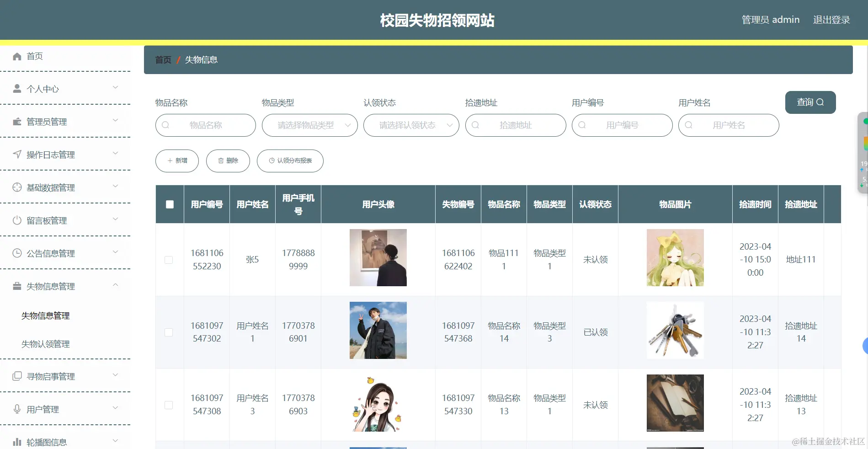Focus the 用户编号 input field
The image size is (868, 449).
click(x=622, y=125)
